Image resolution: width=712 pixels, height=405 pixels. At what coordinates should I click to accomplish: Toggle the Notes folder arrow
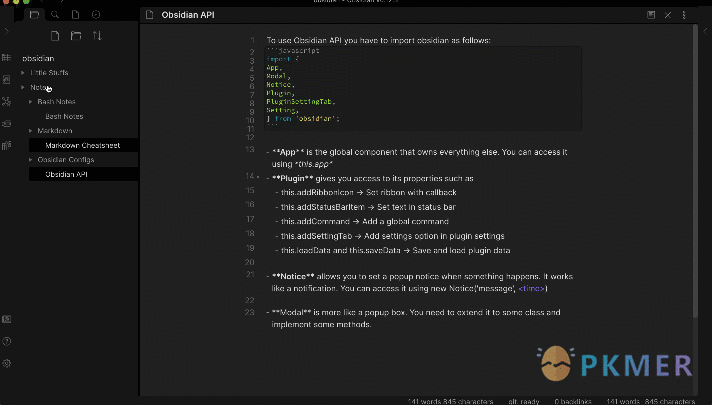click(23, 87)
